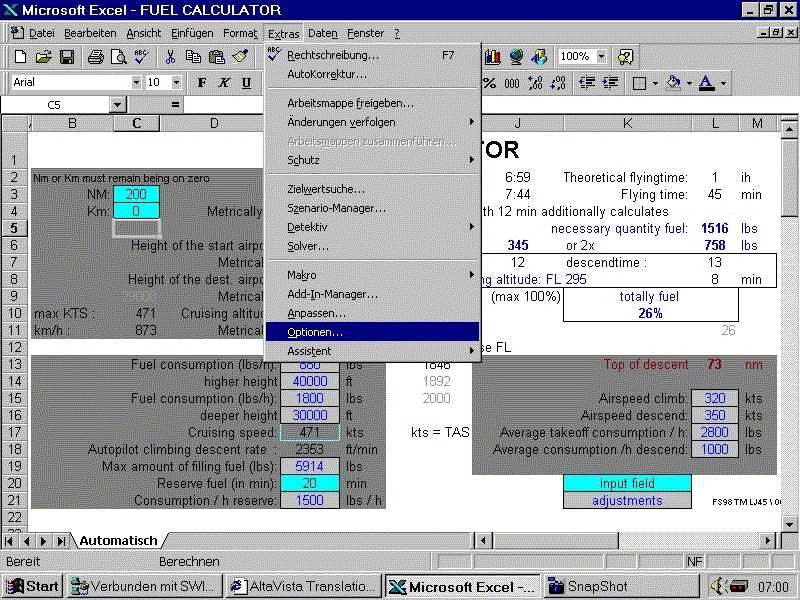
Task: Open the Datei menu
Action: tap(42, 33)
